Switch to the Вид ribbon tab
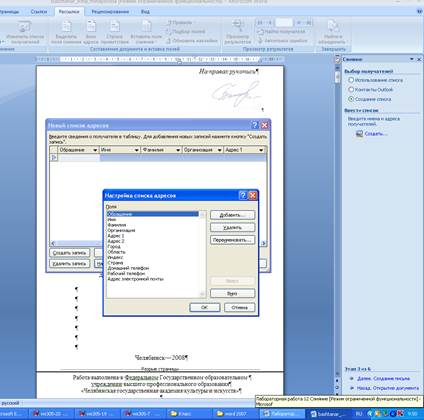This screenshot has height=420, width=424. 145,12
